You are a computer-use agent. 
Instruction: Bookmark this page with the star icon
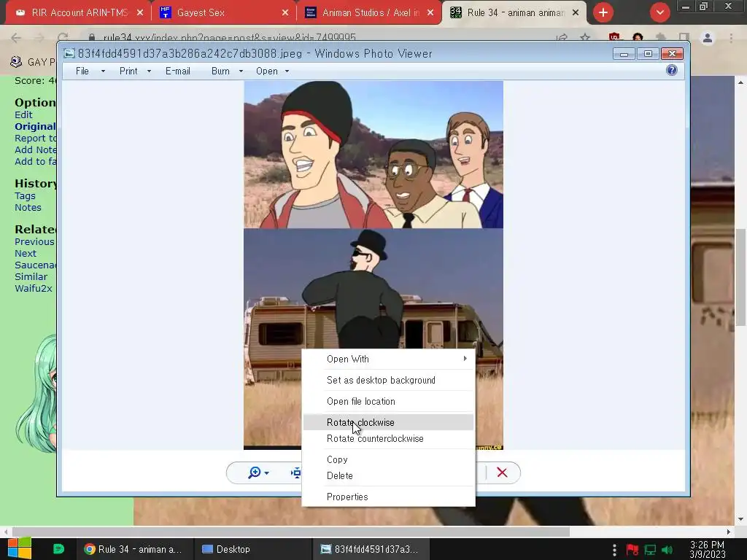coord(585,38)
